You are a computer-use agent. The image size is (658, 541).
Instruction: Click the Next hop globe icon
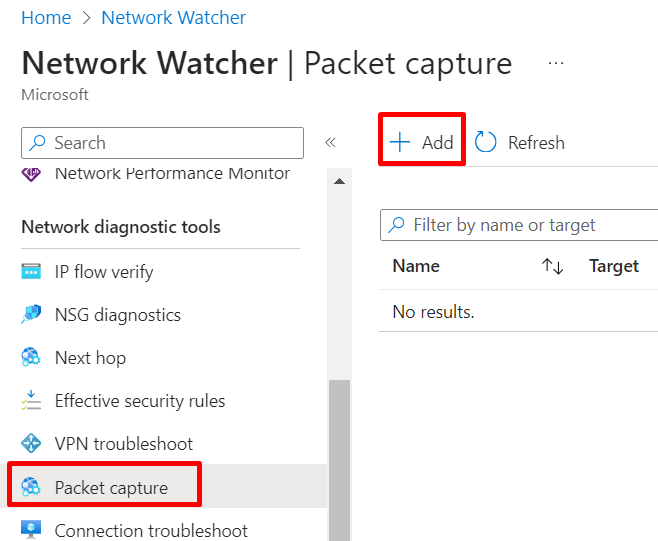coord(31,358)
